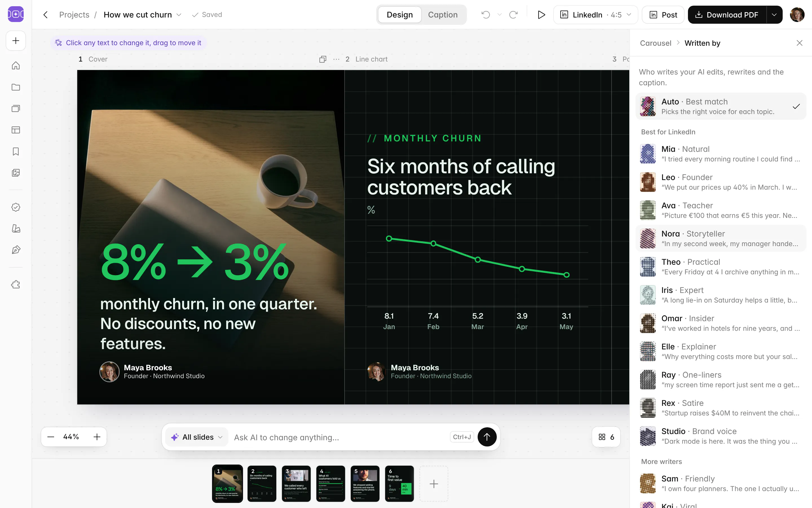Image resolution: width=812 pixels, height=508 pixels.
Task: Select Nora Storyteller writer
Action: point(721,238)
